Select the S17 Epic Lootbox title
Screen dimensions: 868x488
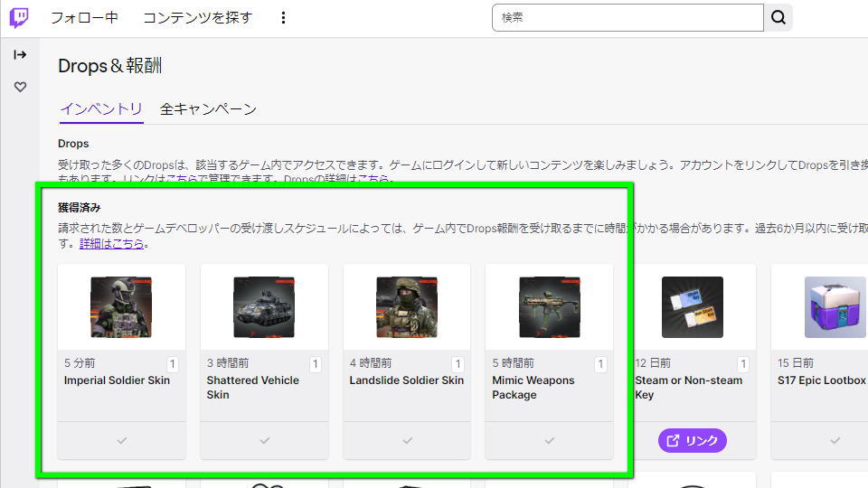822,380
